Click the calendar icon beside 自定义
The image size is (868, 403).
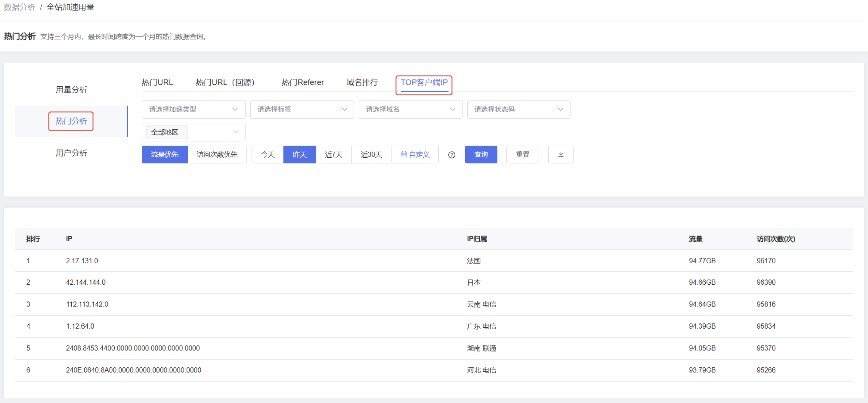click(404, 154)
